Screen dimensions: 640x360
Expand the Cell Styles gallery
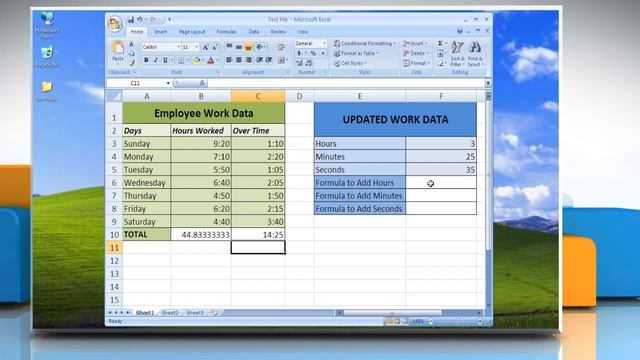[350, 63]
